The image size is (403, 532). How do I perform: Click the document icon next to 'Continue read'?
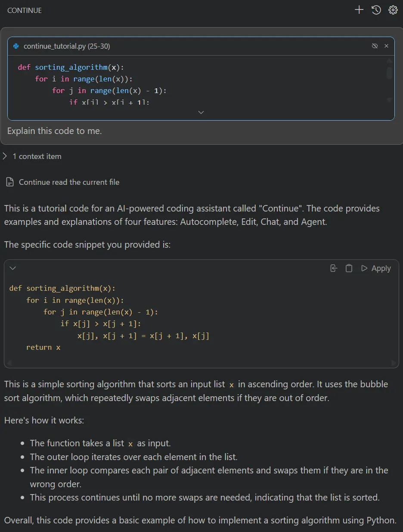click(x=10, y=182)
